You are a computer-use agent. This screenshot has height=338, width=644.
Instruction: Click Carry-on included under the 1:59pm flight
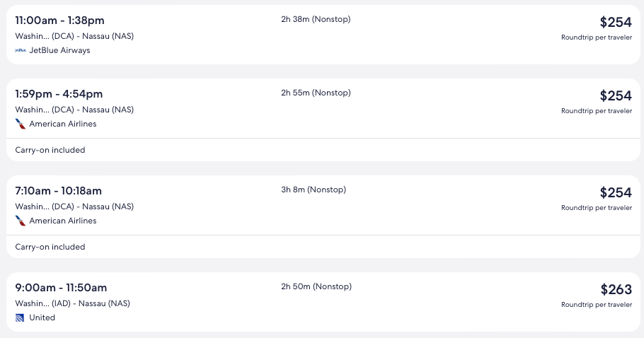[50, 150]
